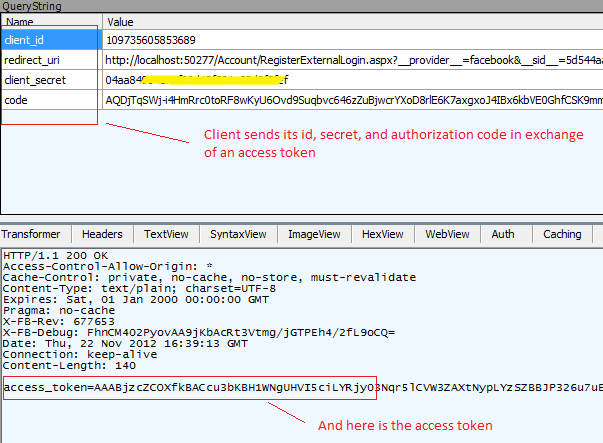
Task: Open the Caching tab
Action: click(562, 234)
